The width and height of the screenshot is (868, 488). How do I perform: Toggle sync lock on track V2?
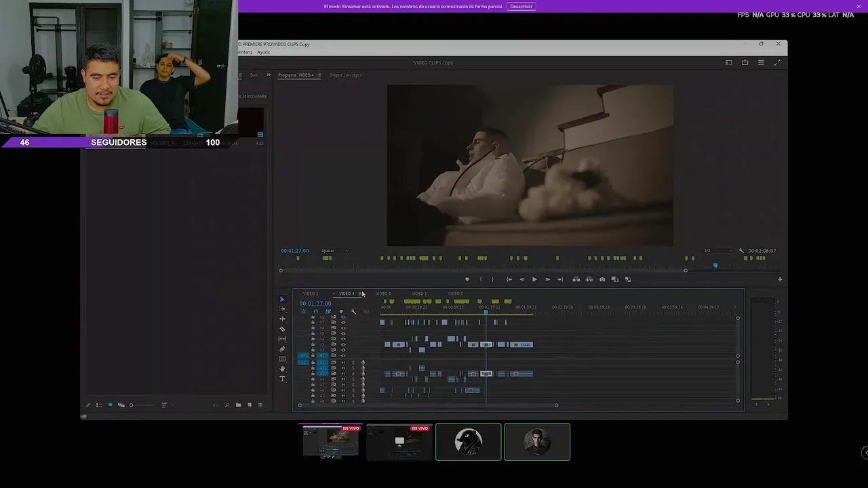click(x=333, y=350)
